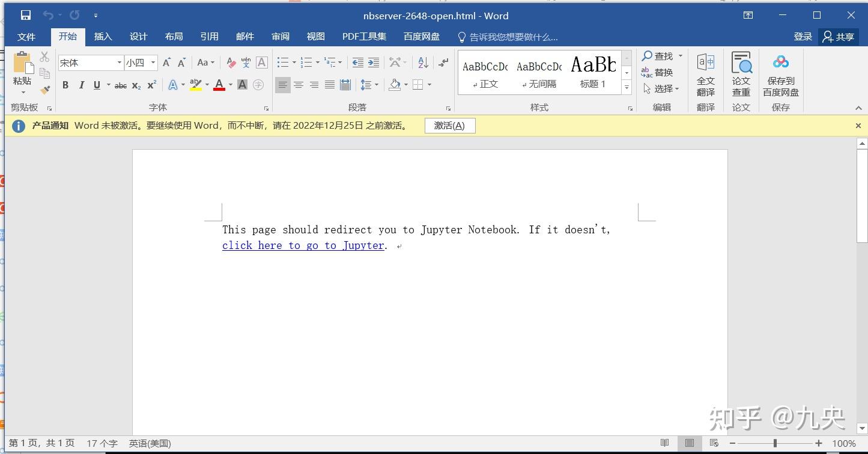Click the phonetic guide (wén) icon

[x=246, y=63]
